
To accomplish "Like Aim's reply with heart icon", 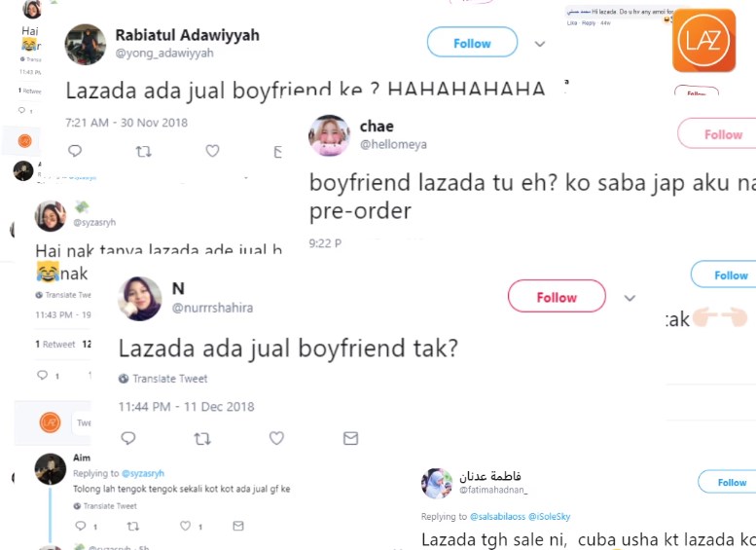I will (185, 526).
